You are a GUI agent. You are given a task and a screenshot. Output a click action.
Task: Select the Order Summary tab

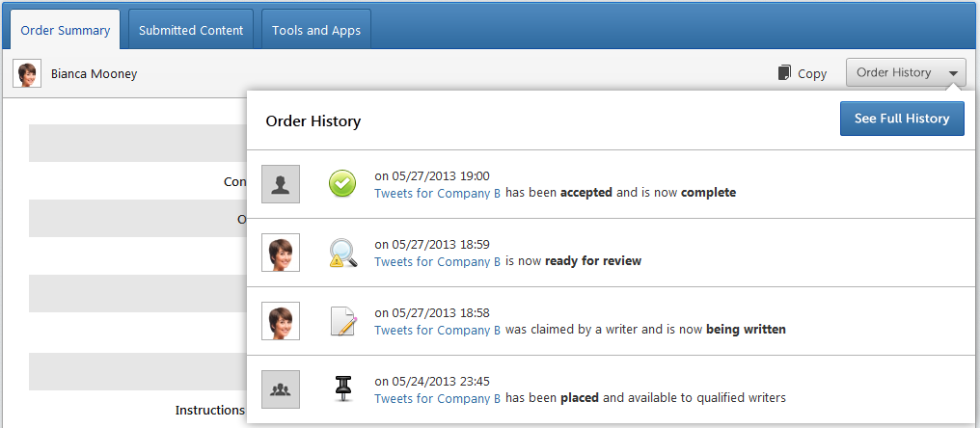click(66, 30)
